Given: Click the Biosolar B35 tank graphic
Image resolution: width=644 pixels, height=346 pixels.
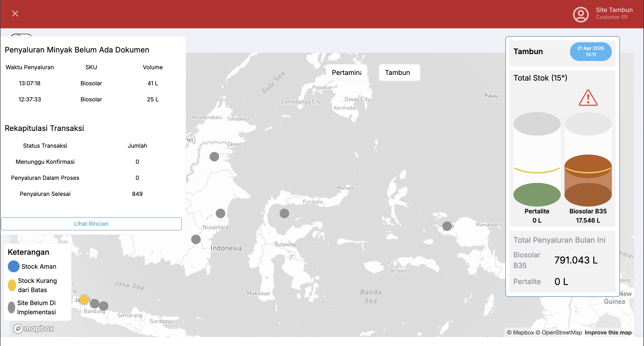Looking at the screenshot, I should (x=588, y=172).
